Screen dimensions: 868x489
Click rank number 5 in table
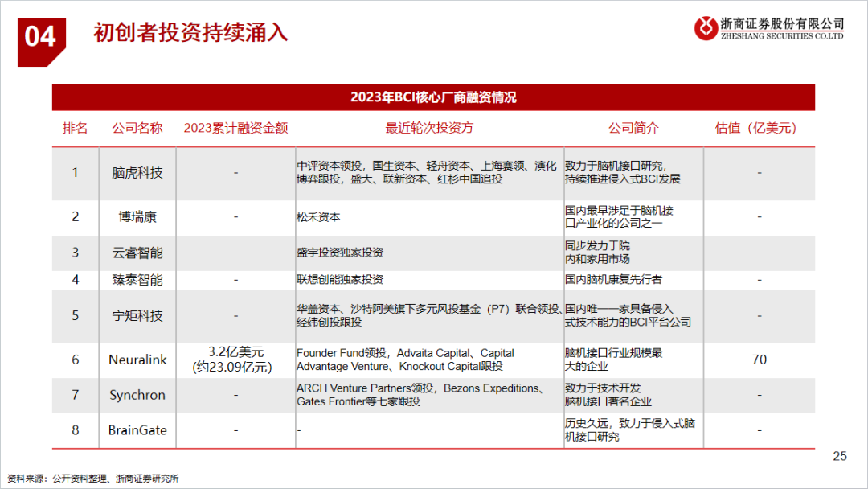click(76, 315)
